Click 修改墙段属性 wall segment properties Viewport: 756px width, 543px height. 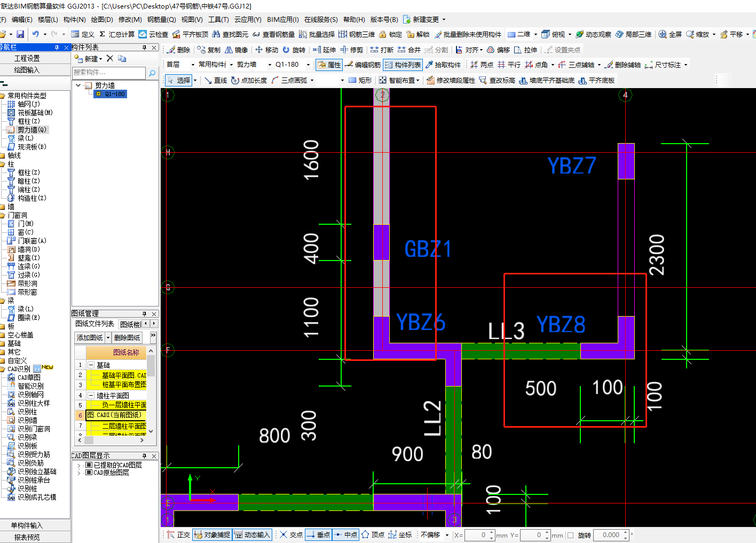point(451,80)
